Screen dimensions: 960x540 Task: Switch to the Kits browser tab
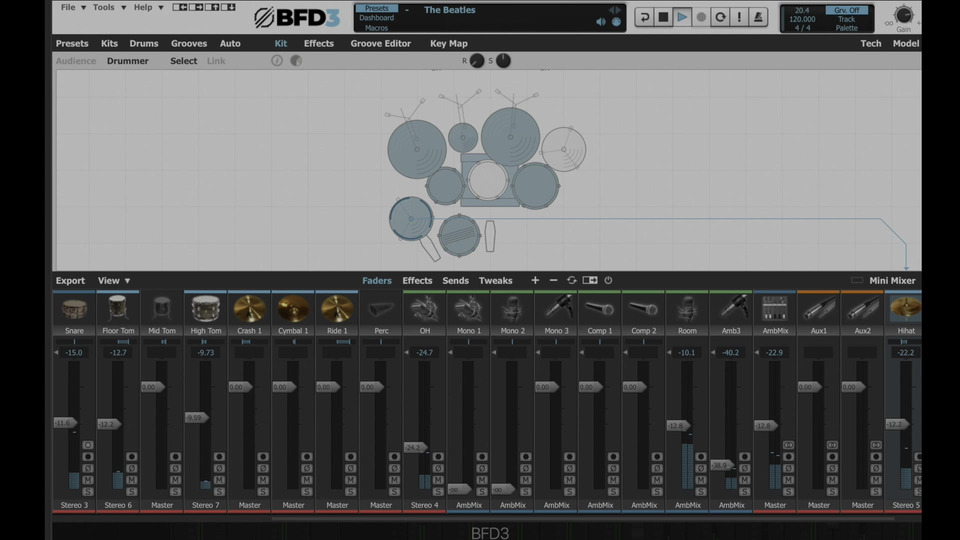pos(109,43)
